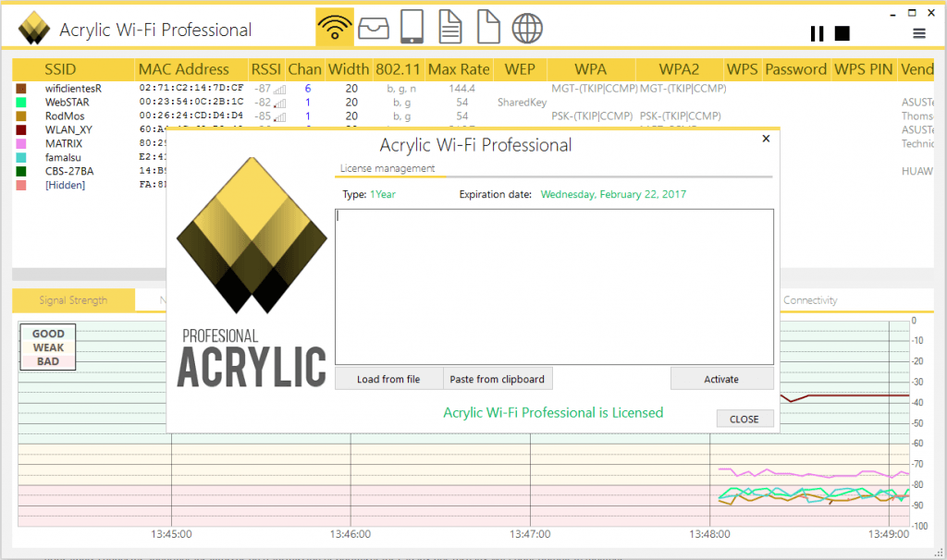Sort by WPA2 column header
The height and width of the screenshot is (560, 947).
coord(679,69)
